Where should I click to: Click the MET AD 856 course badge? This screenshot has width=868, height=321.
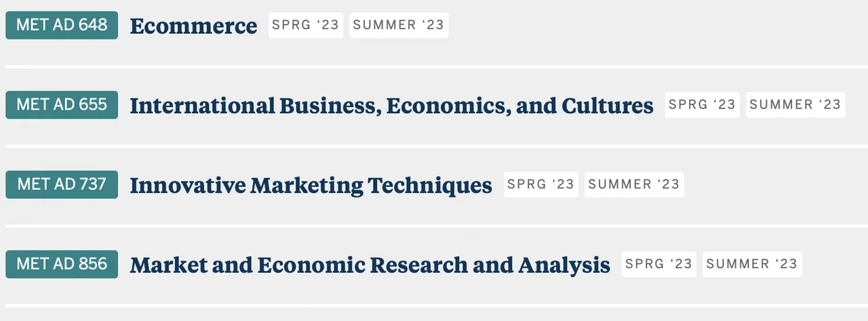(x=62, y=264)
